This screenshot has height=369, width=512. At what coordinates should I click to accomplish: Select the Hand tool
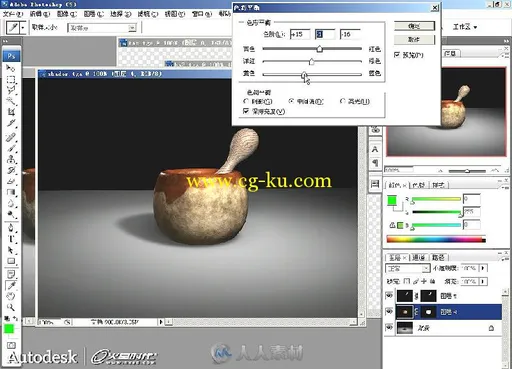tap(11, 296)
